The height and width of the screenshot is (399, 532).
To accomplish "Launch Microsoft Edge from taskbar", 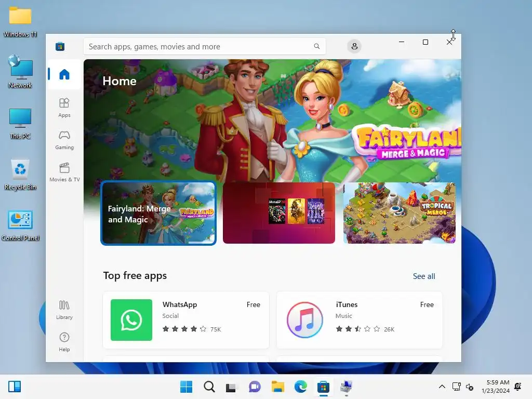I will (301, 387).
